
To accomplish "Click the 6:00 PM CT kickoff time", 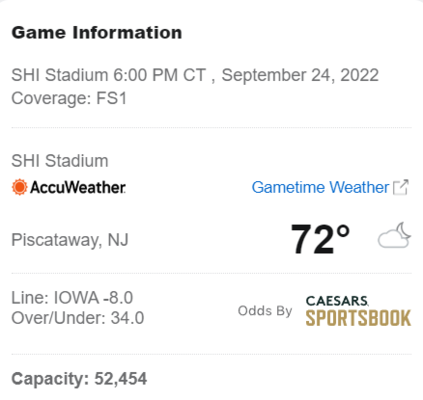I will pos(160,75).
